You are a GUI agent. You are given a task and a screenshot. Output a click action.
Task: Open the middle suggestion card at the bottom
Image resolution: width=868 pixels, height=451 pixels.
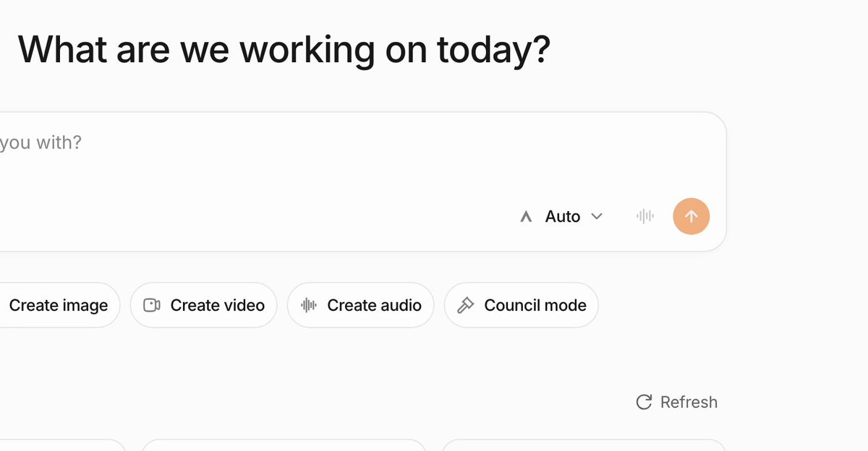pos(284,445)
